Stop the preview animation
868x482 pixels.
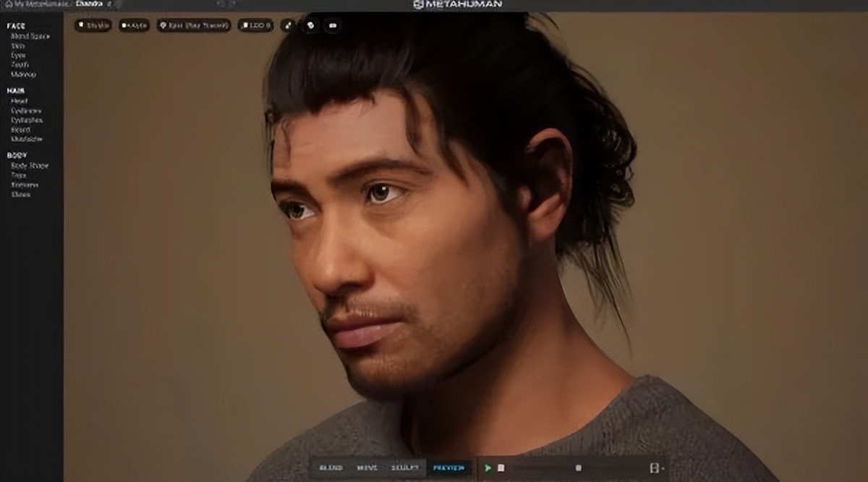[x=501, y=468]
